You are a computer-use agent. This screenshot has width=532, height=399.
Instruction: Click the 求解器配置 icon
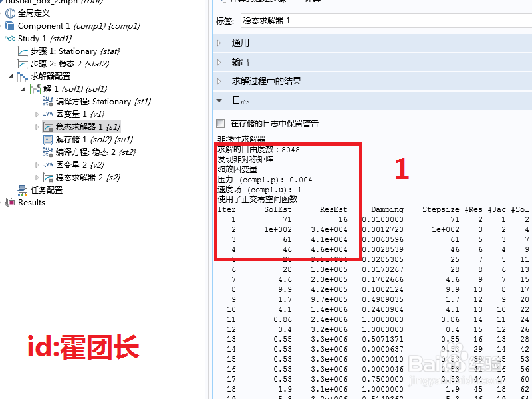pyautogui.click(x=23, y=76)
